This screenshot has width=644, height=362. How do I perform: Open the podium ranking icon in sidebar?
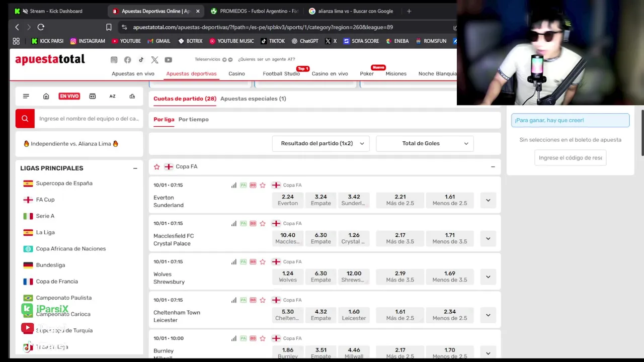pyautogui.click(x=132, y=96)
